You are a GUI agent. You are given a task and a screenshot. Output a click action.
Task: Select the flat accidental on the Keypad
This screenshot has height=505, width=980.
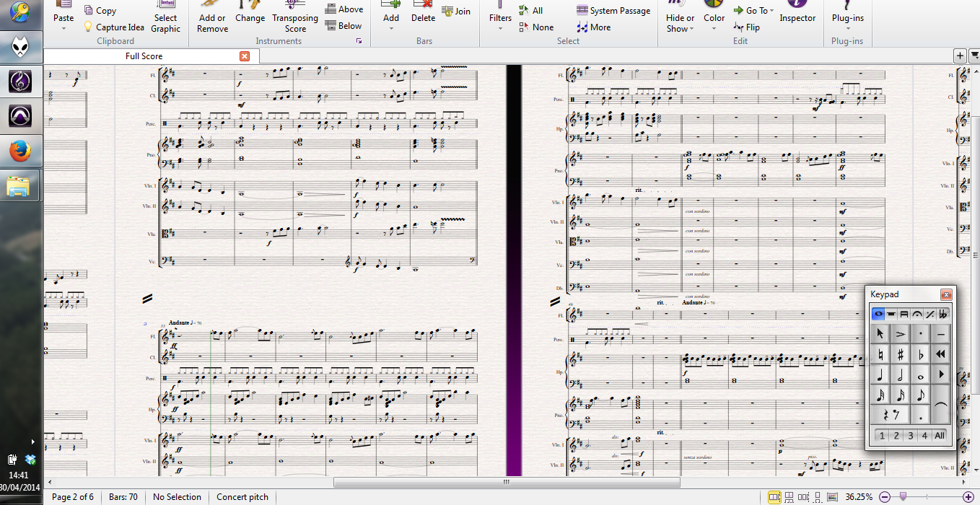[920, 355]
